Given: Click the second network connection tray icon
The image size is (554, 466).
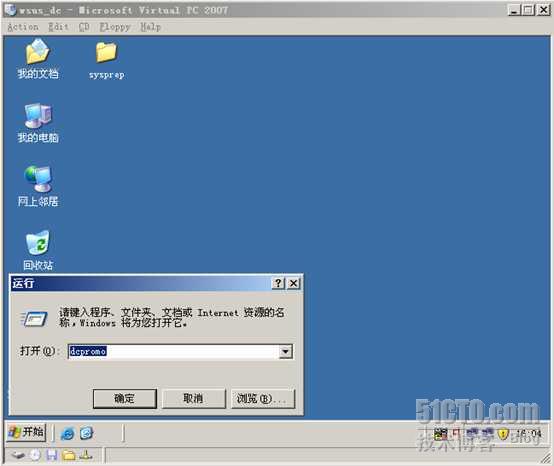Looking at the screenshot, I should 488,433.
